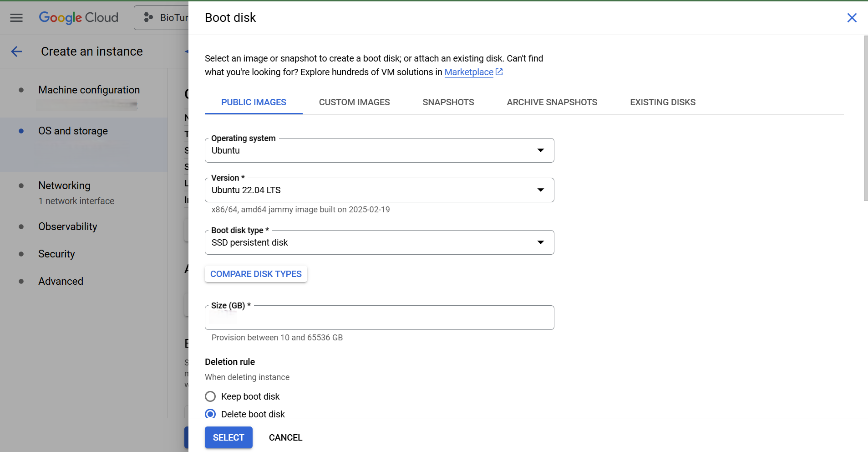This screenshot has width=868, height=452.
Task: Go to the Existing Disks tab
Action: point(662,103)
